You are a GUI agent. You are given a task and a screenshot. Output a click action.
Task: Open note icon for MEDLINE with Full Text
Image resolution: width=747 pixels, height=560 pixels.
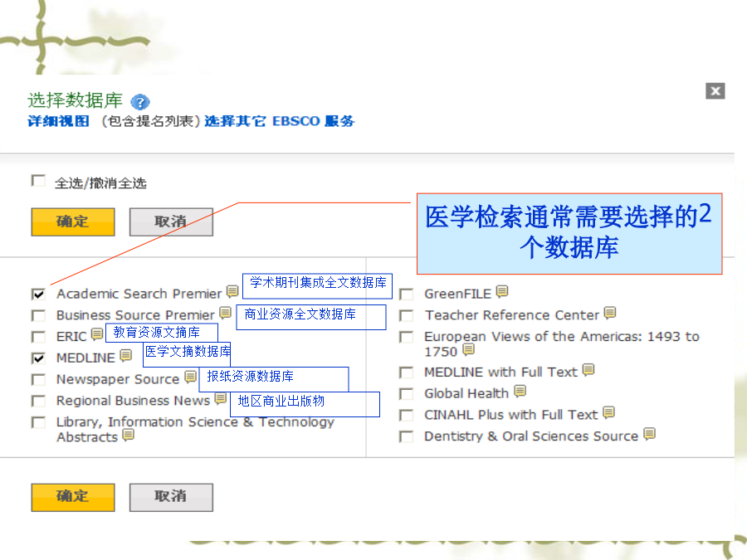point(588,369)
